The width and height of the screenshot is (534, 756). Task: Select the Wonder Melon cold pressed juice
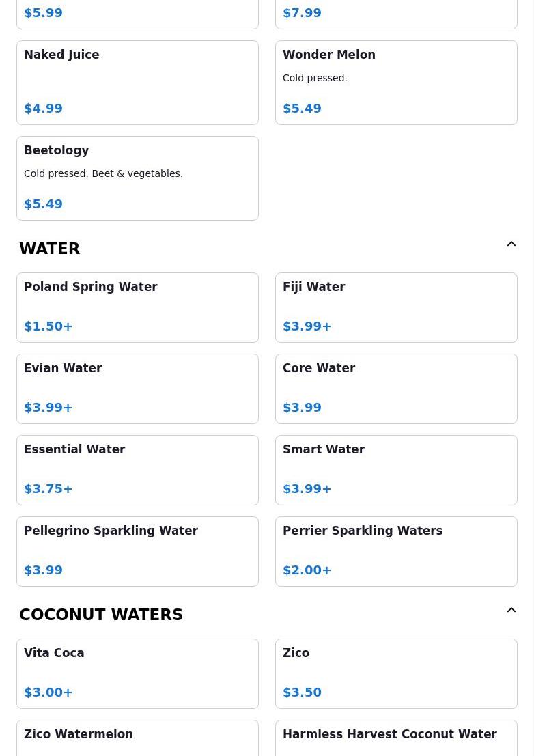(x=396, y=82)
